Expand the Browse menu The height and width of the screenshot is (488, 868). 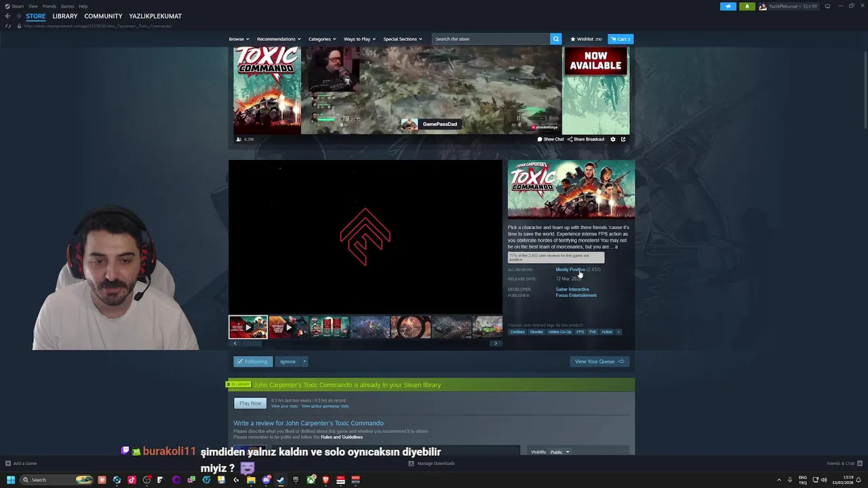click(239, 39)
